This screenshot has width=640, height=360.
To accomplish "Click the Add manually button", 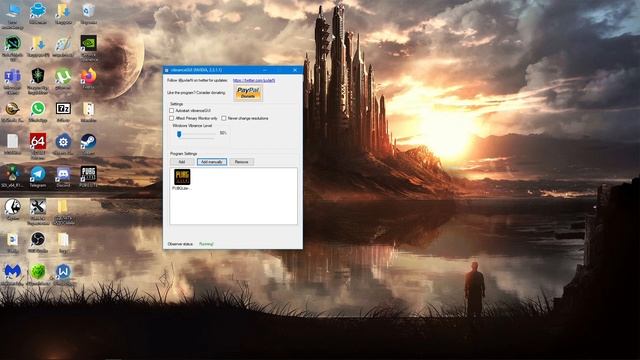I will click(x=212, y=162).
